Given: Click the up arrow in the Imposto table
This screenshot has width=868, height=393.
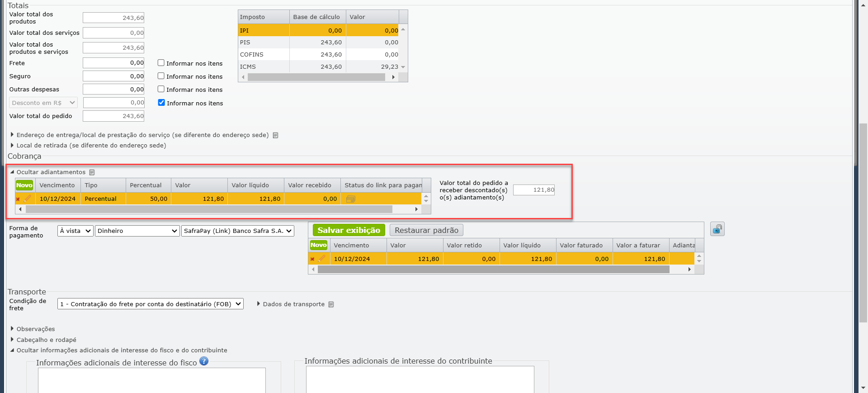Looking at the screenshot, I should coord(403,29).
